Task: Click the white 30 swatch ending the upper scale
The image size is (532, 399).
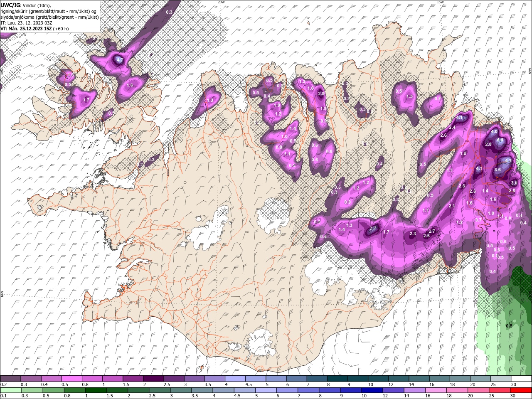Action: point(521,379)
